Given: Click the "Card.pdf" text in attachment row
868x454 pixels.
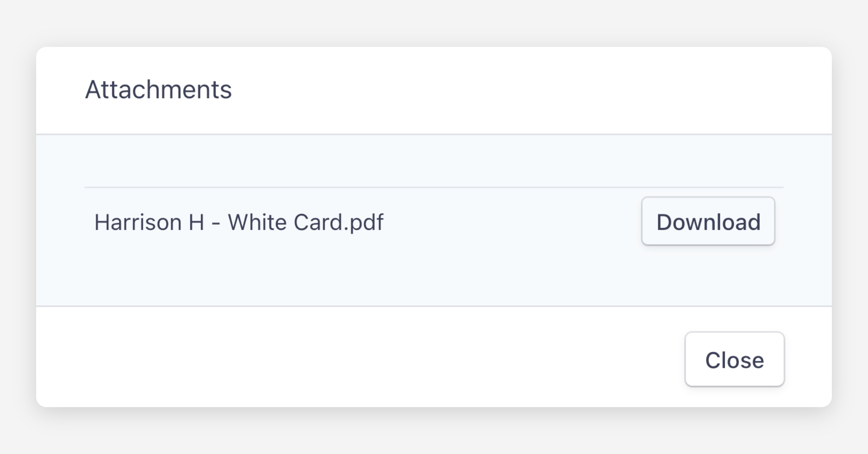Looking at the screenshot, I should point(338,222).
